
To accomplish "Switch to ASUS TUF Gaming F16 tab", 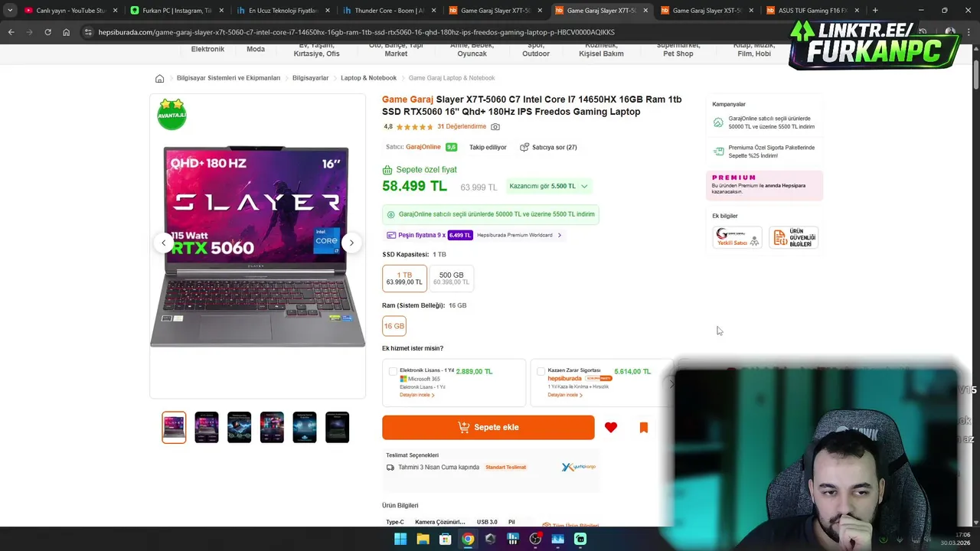I will tap(812, 10).
